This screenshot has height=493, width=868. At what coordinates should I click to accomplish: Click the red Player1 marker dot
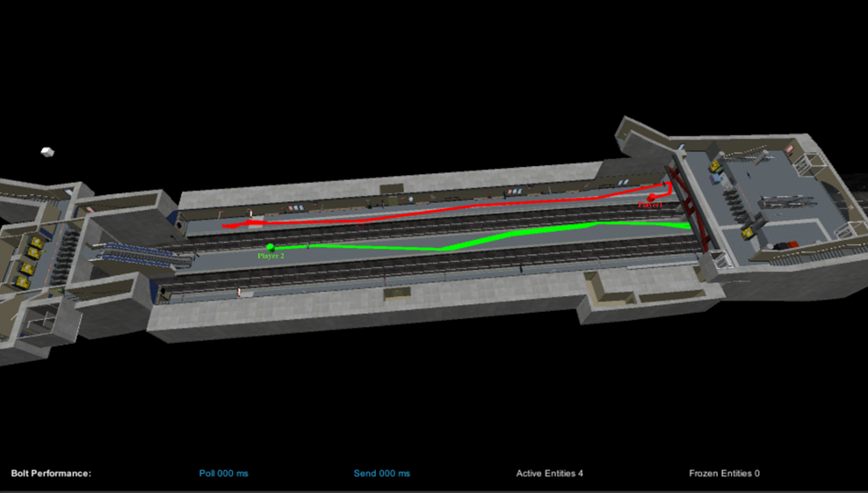(x=653, y=196)
